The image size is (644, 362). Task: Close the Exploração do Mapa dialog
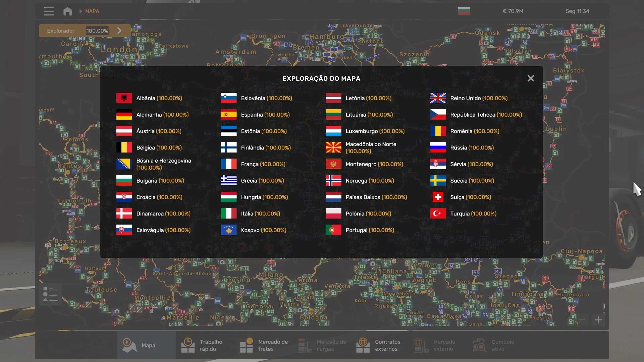tap(531, 78)
